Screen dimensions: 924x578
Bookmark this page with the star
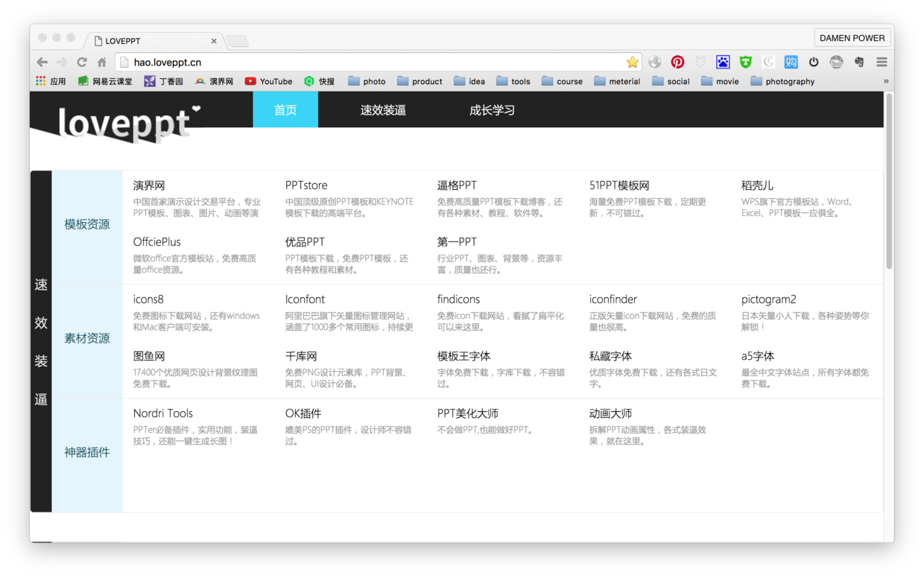(x=633, y=62)
